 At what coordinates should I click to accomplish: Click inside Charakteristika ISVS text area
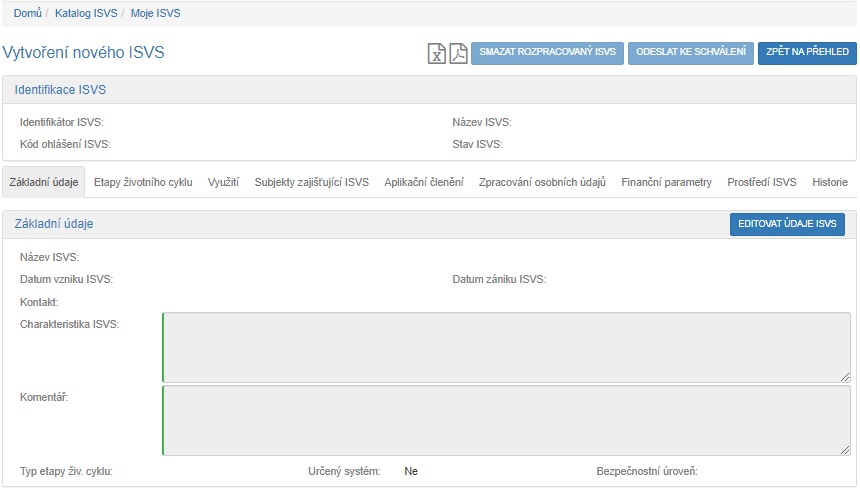pos(506,347)
